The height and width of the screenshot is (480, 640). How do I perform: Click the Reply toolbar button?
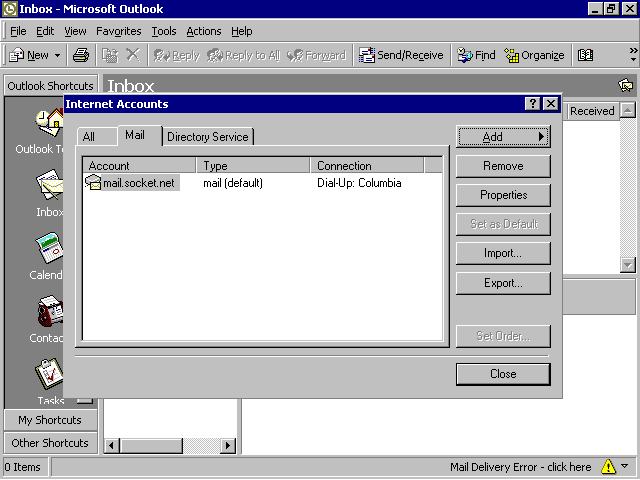coord(176,55)
